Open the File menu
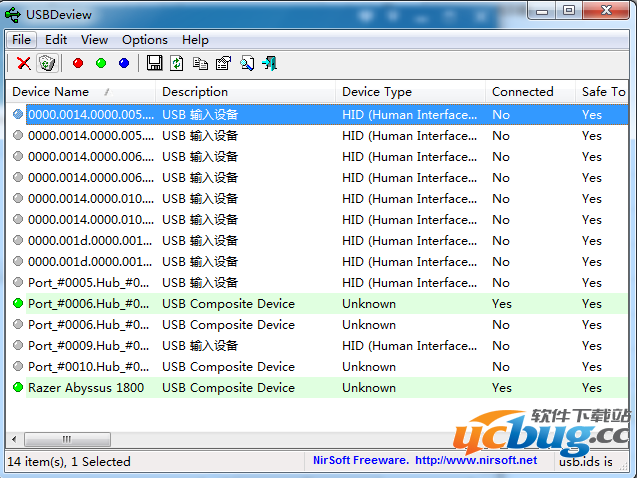 pos(22,40)
